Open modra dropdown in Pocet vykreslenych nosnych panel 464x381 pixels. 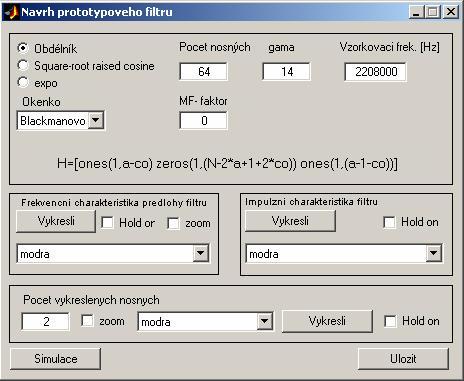pos(205,322)
